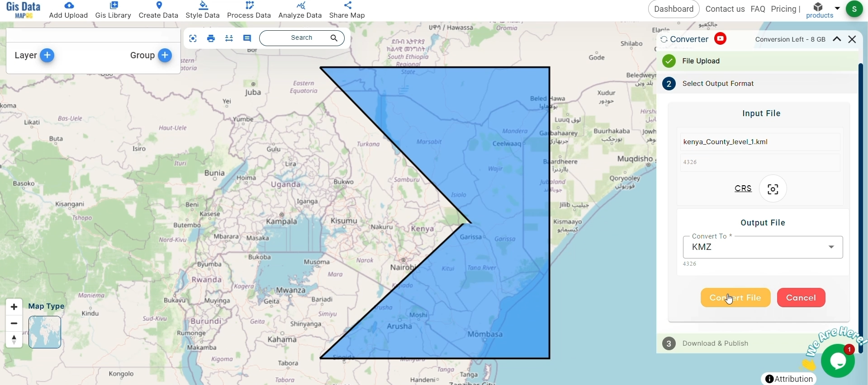
Task: Click the add Layer plus button
Action: coord(47,55)
